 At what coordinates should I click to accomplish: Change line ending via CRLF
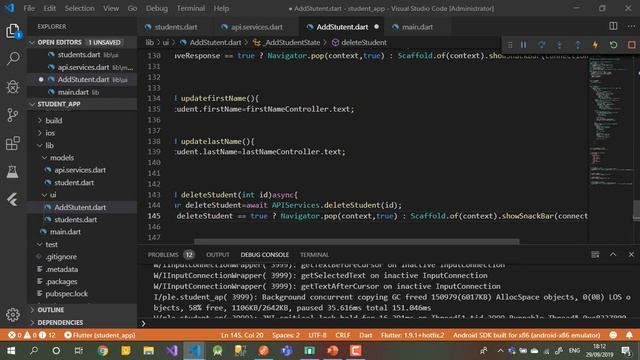coord(342,335)
